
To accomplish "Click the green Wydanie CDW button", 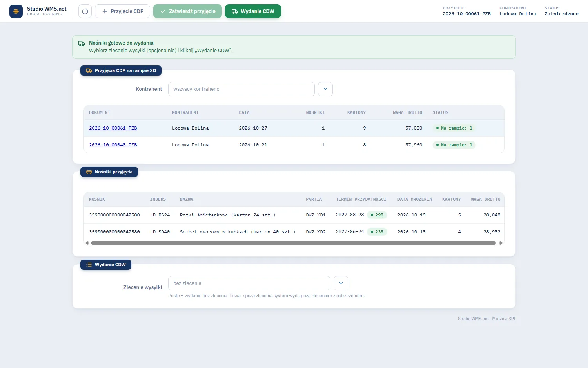I will point(253,11).
